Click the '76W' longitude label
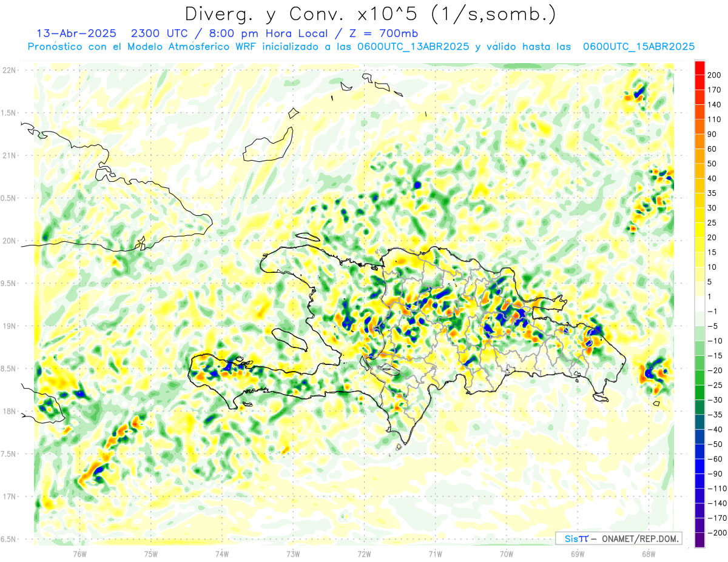The width and height of the screenshot is (728, 562). [79, 554]
